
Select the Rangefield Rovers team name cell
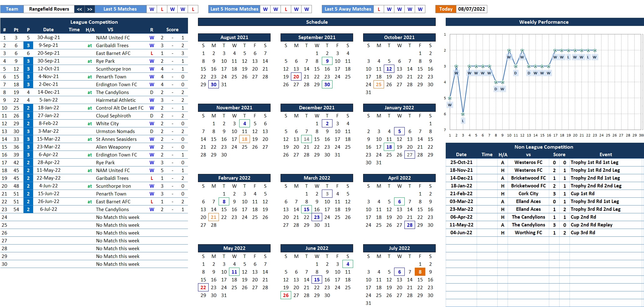coord(49,9)
